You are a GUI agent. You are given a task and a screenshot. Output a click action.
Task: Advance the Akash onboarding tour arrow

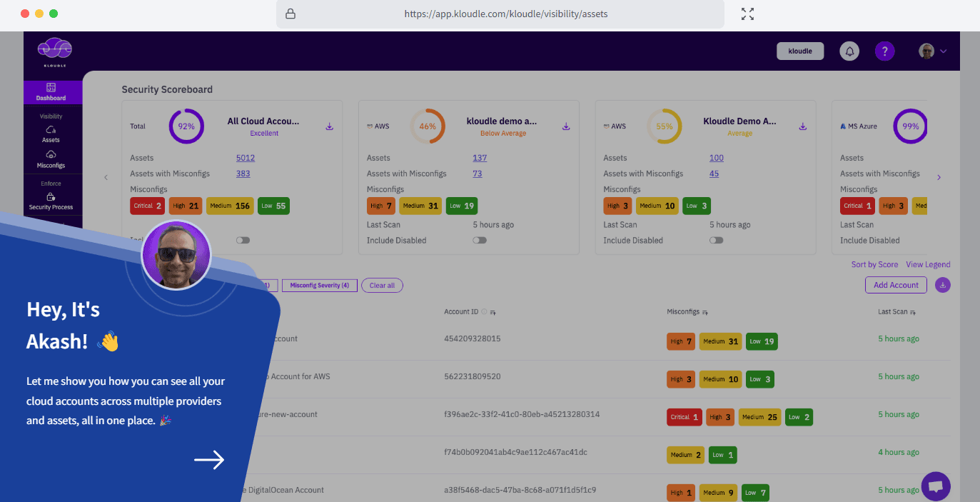pyautogui.click(x=209, y=460)
